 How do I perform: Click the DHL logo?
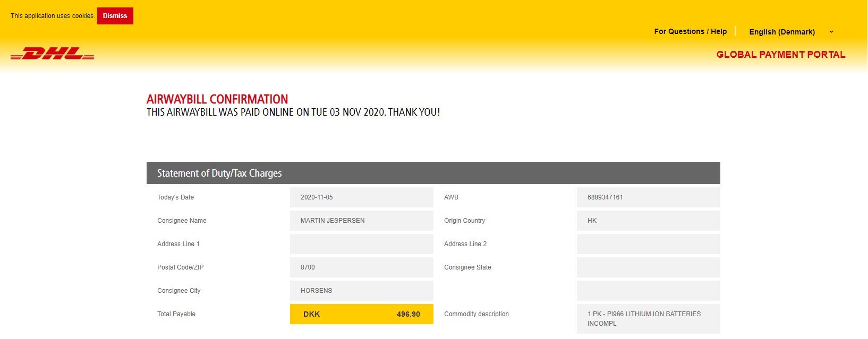[x=53, y=54]
